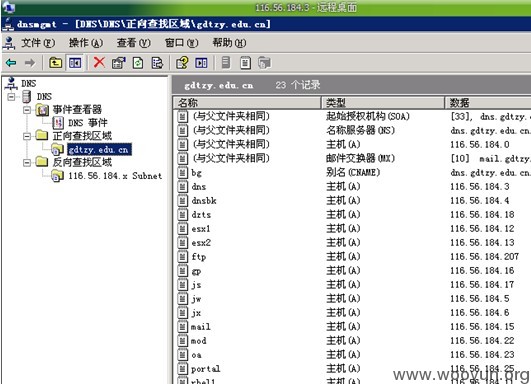Open the 帮助(H) menu
The height and width of the screenshot is (384, 531).
coord(229,43)
